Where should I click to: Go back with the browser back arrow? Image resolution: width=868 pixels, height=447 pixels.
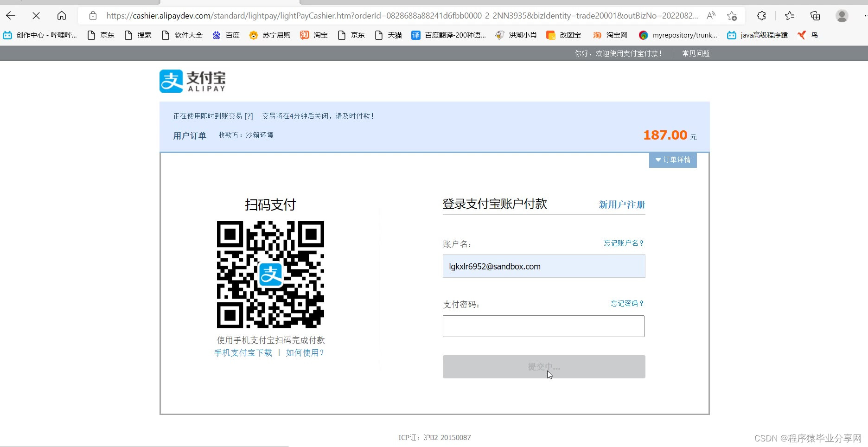pyautogui.click(x=11, y=16)
